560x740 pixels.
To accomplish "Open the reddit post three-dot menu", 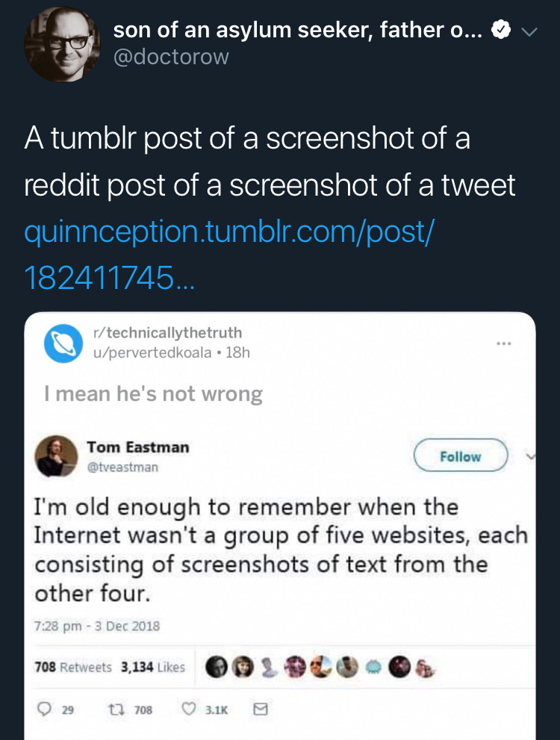I will [x=505, y=343].
